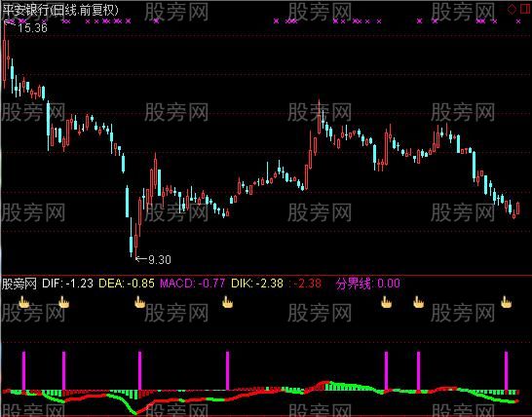Click the rightmost hand signal icon
The height and width of the screenshot is (417, 532).
pos(507,302)
